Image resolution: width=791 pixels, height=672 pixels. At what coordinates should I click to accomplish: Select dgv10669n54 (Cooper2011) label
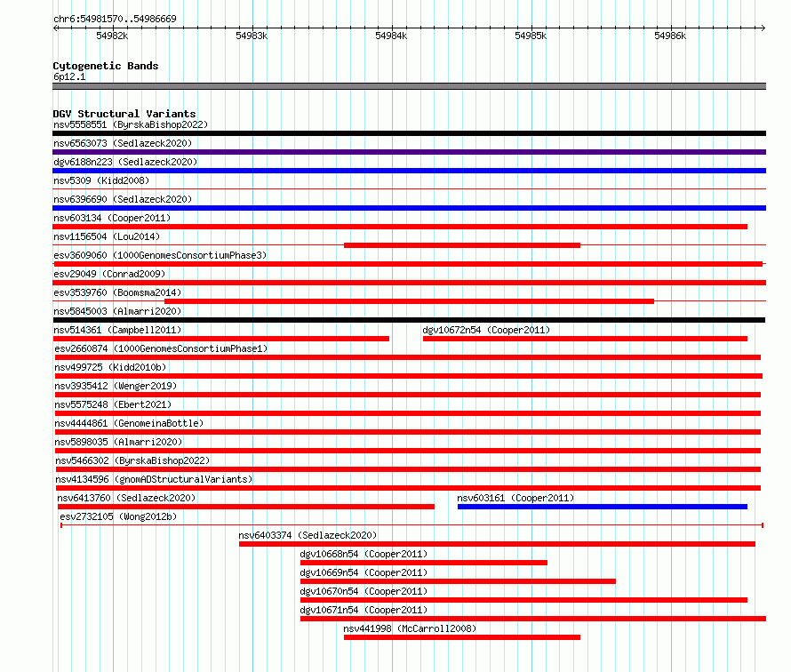[364, 572]
